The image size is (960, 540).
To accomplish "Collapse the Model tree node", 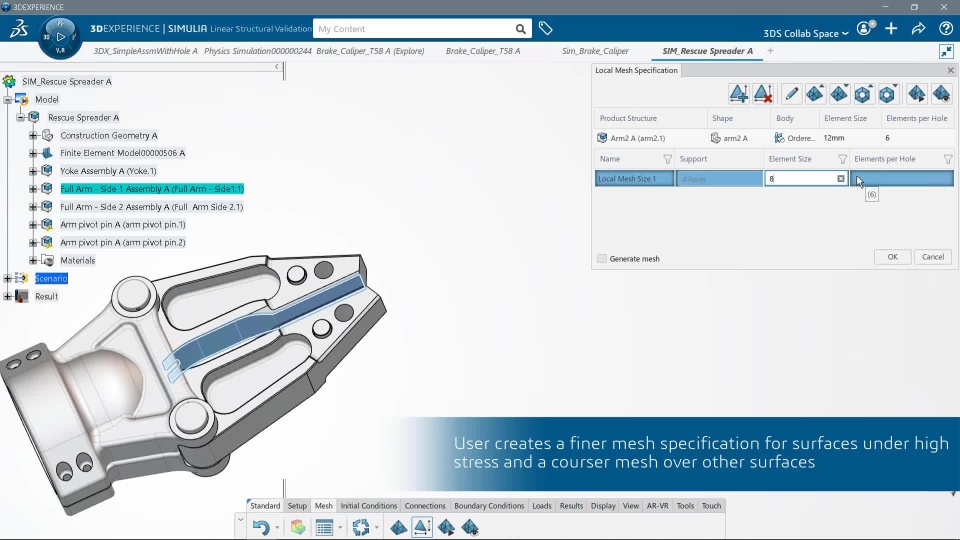I will [x=8, y=99].
